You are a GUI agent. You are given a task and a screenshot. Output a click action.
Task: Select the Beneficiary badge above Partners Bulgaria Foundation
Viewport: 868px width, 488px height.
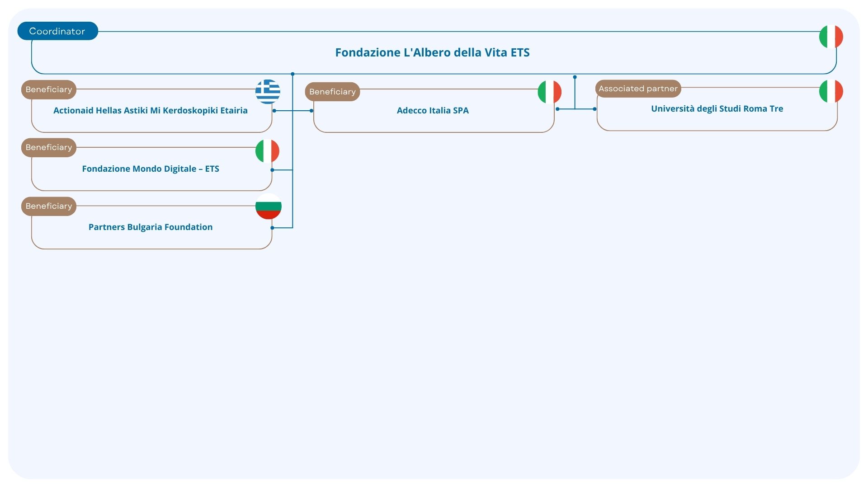click(x=49, y=206)
